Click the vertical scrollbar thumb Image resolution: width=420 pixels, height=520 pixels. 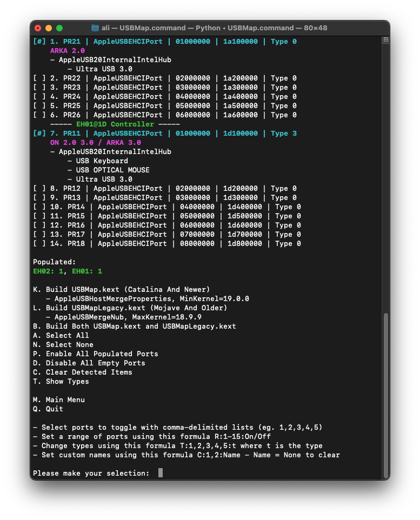(x=385, y=395)
